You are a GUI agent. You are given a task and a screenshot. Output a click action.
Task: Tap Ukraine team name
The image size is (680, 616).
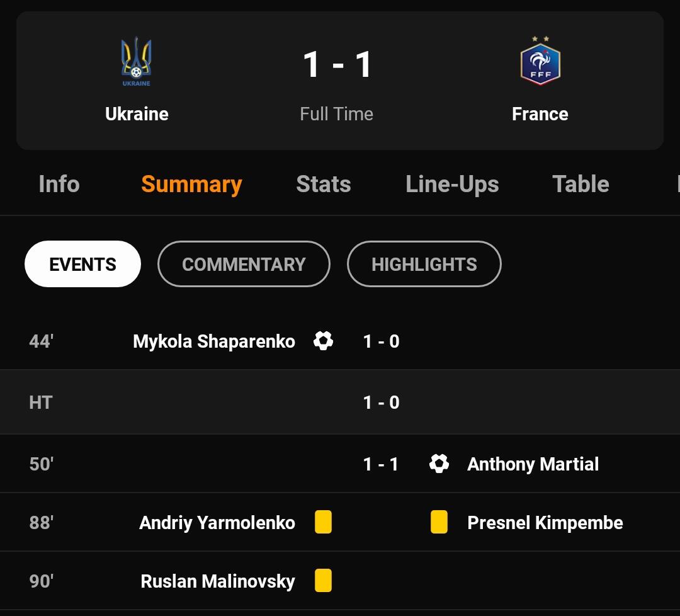(x=137, y=114)
